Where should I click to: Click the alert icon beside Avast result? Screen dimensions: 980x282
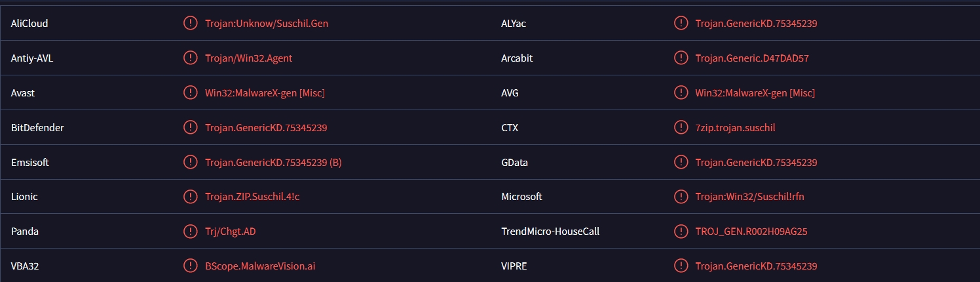[x=190, y=93]
